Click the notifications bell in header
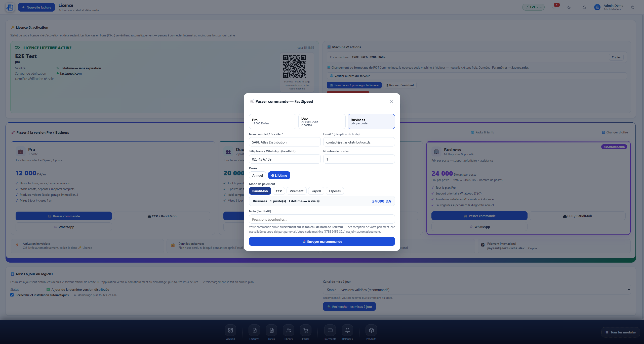 coord(554,7)
